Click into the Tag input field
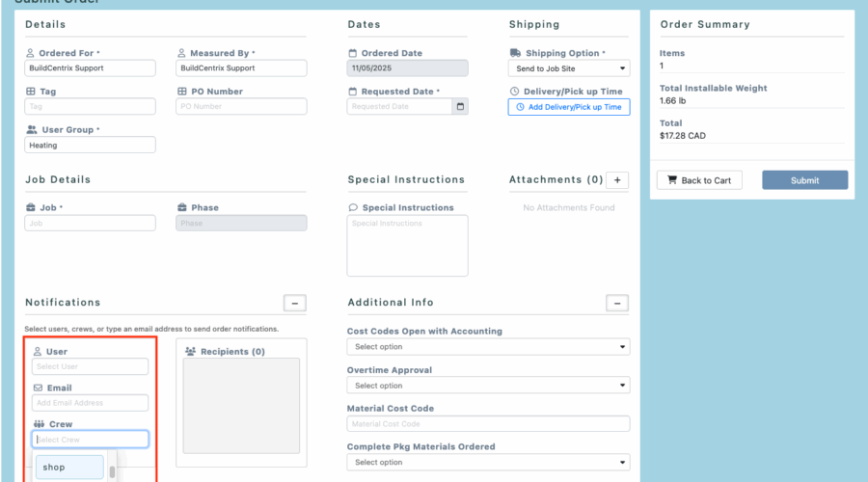Screen dimensions: 868x482 click(x=90, y=106)
